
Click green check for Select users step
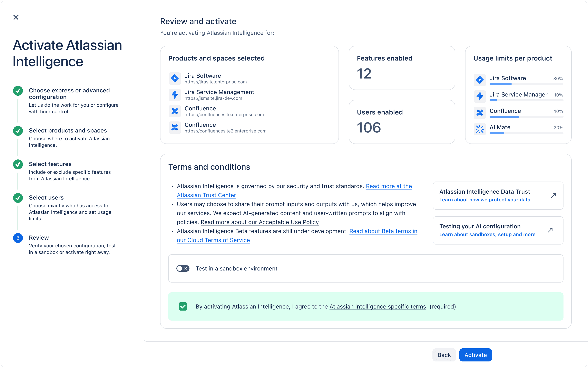coord(18,198)
